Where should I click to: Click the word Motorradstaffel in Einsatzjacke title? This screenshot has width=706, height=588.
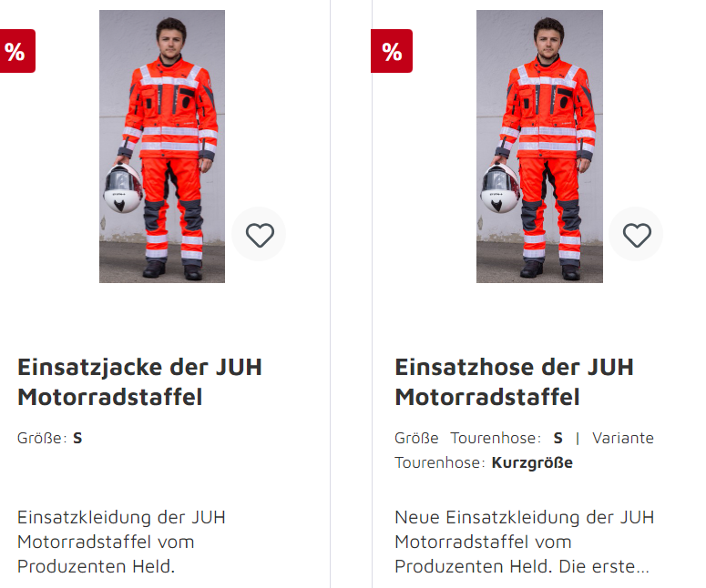click(x=110, y=397)
